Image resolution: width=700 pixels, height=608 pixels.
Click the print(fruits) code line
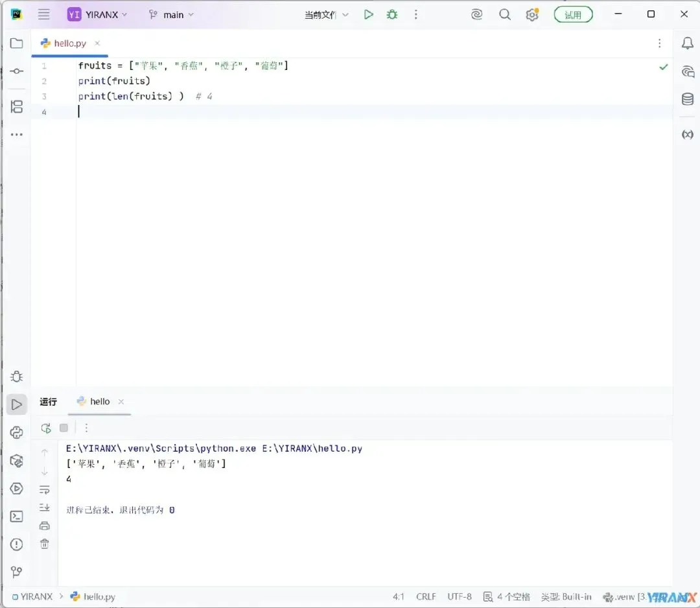[114, 81]
